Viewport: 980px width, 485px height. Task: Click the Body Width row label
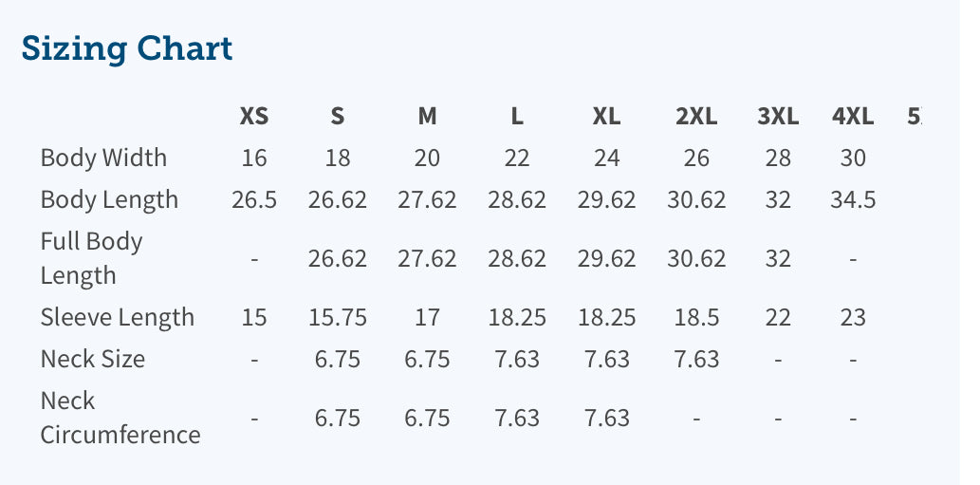[x=103, y=158]
